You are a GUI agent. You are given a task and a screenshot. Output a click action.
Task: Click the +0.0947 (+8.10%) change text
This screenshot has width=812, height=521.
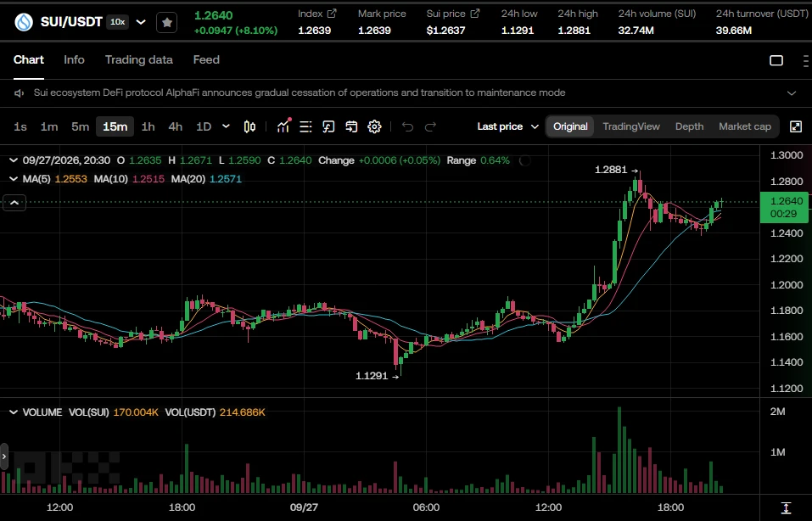[x=236, y=31]
